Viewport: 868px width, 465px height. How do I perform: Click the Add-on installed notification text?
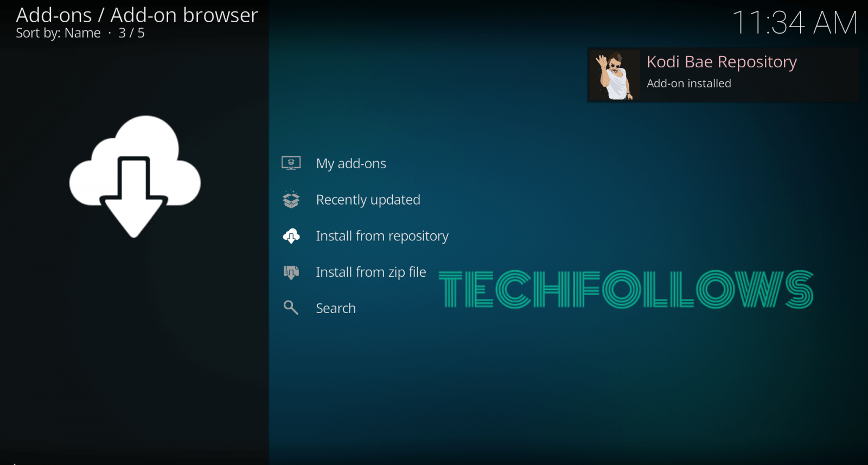[688, 84]
